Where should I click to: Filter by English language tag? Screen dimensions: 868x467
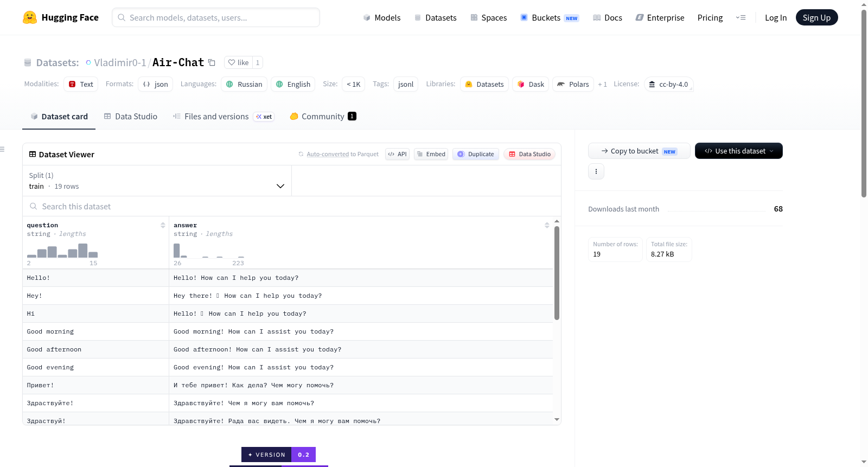coord(293,84)
